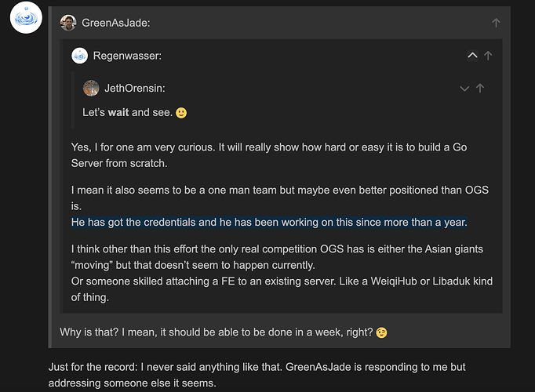The height and width of the screenshot is (392, 535).
Task: Click the GreenAsJade username in the quote header
Action: coord(115,24)
